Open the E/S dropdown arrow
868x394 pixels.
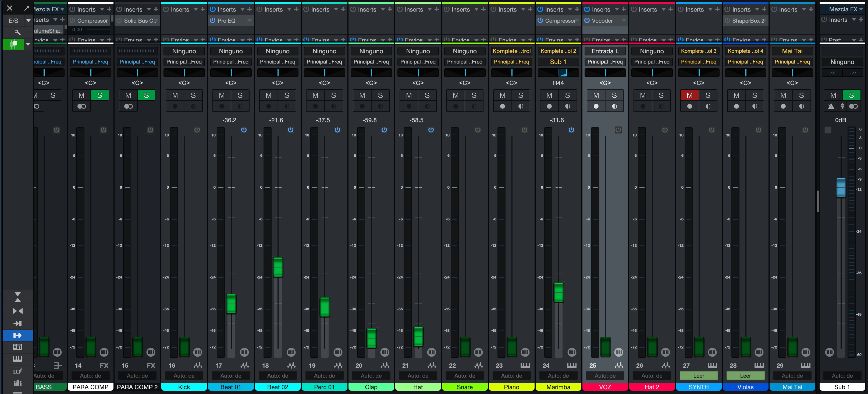28,20
